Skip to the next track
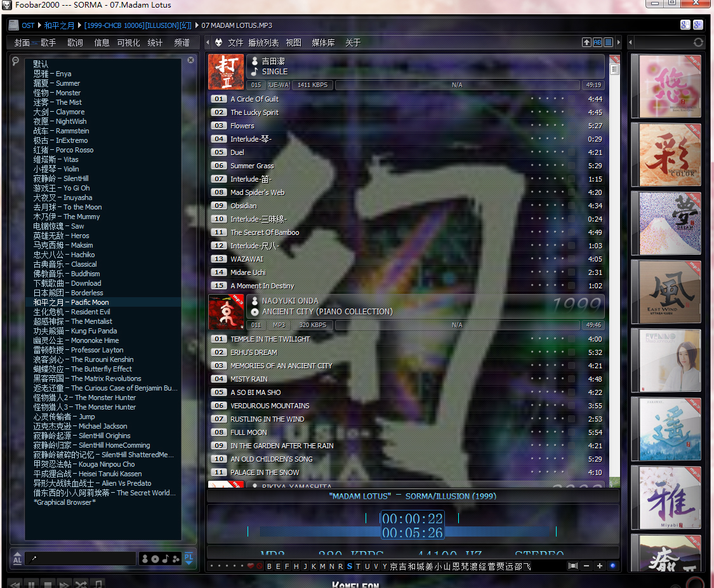The width and height of the screenshot is (714, 588). pyautogui.click(x=64, y=584)
